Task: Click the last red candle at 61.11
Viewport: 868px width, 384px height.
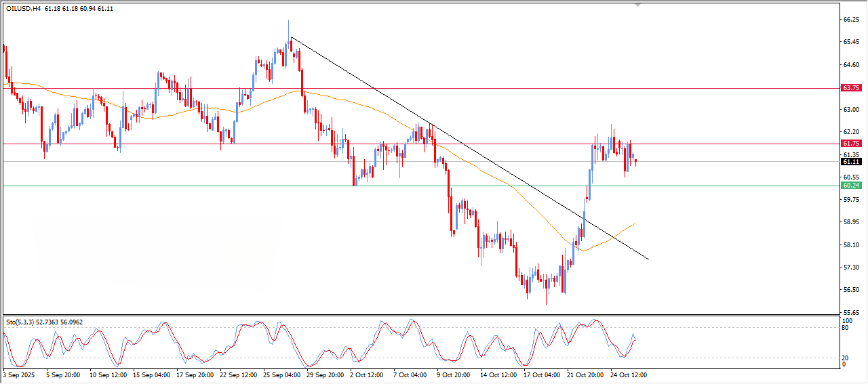Action: (635, 161)
